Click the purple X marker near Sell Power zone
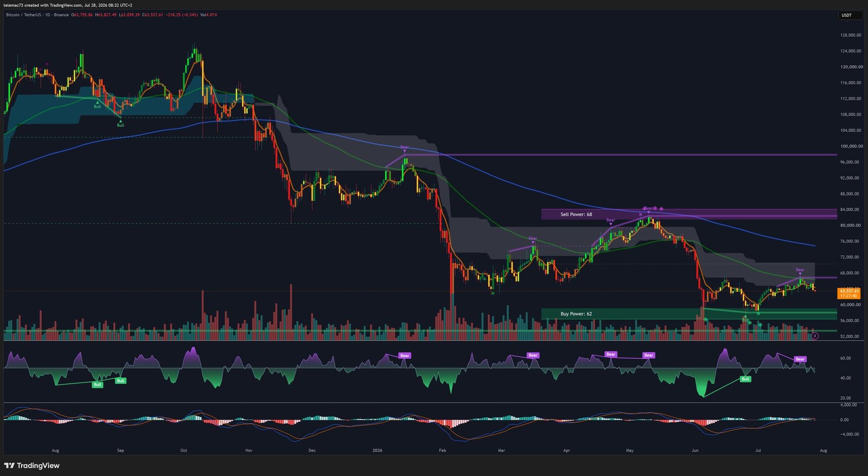The image size is (868, 476). click(640, 215)
